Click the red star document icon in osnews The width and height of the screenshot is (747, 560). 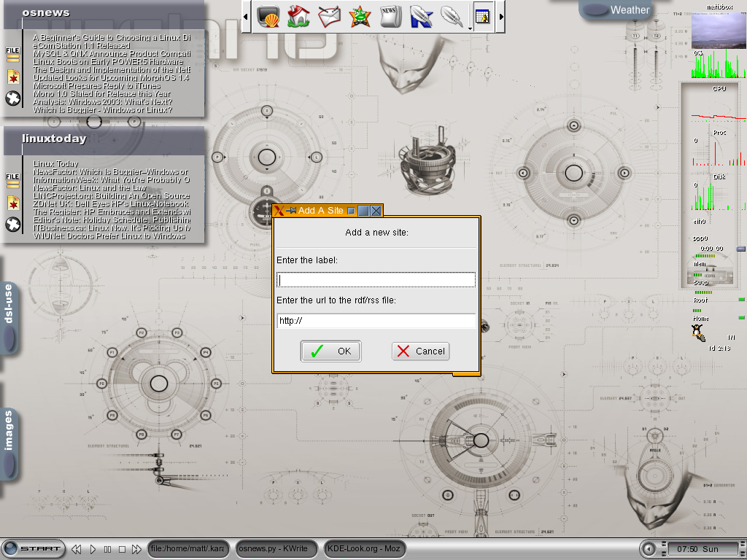(13, 77)
